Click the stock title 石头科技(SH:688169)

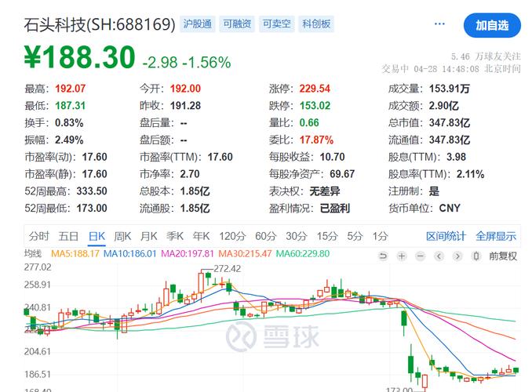[x=100, y=24]
